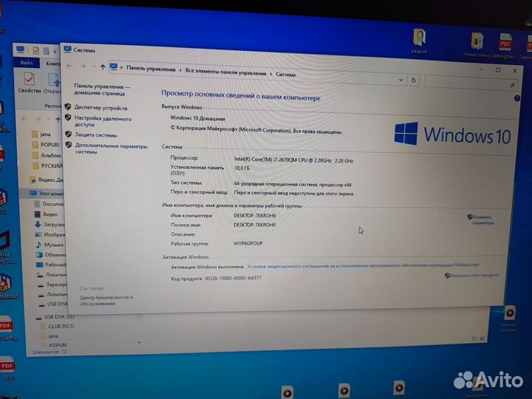
Task: Click change settings (Изменить параметры) link
Action: tap(482, 220)
